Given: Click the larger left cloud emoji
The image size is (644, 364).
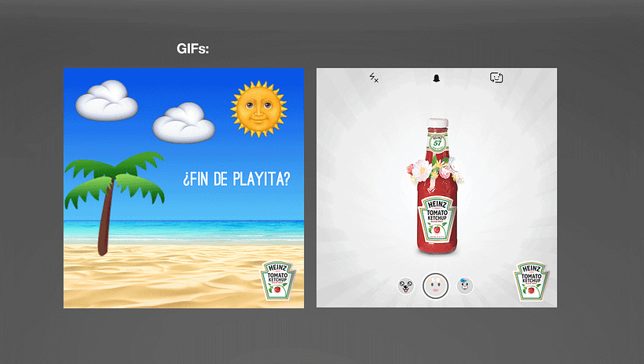Looking at the screenshot, I should coord(107,100).
